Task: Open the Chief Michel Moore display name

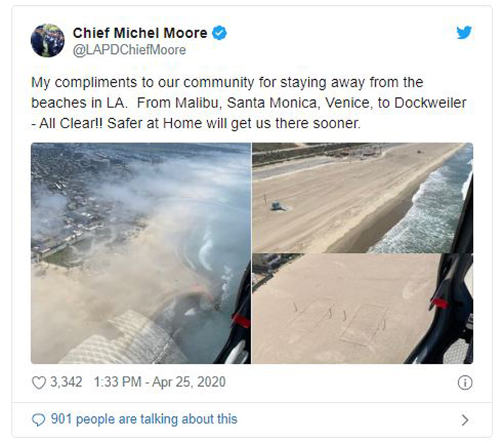Action: click(140, 33)
